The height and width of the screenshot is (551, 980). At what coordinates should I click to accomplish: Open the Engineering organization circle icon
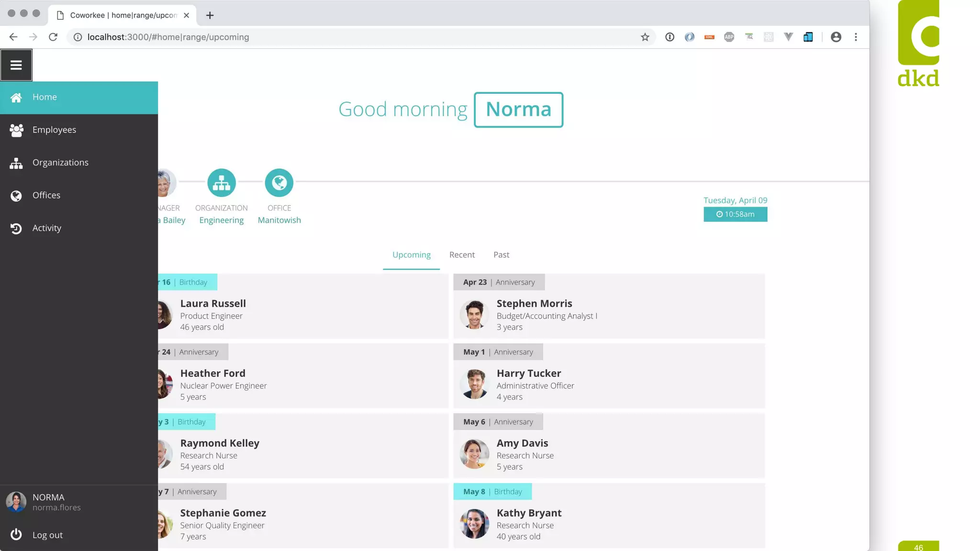(x=222, y=183)
